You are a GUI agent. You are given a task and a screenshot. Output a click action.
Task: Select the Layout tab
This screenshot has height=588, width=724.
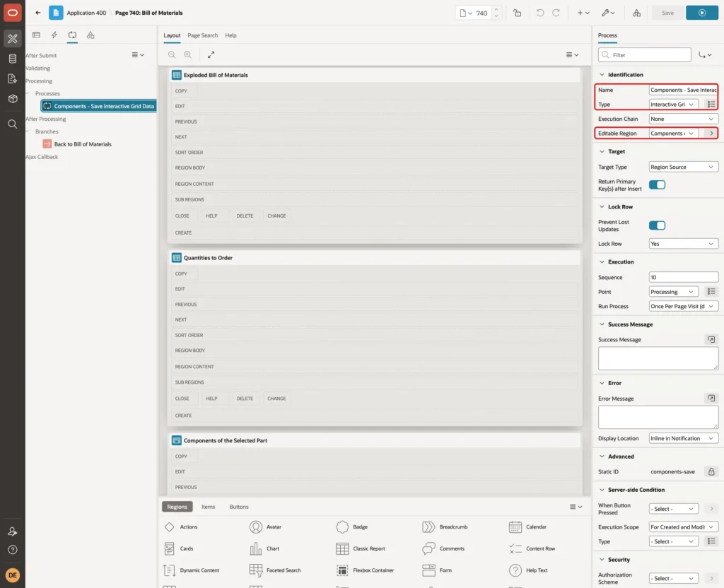coord(172,35)
